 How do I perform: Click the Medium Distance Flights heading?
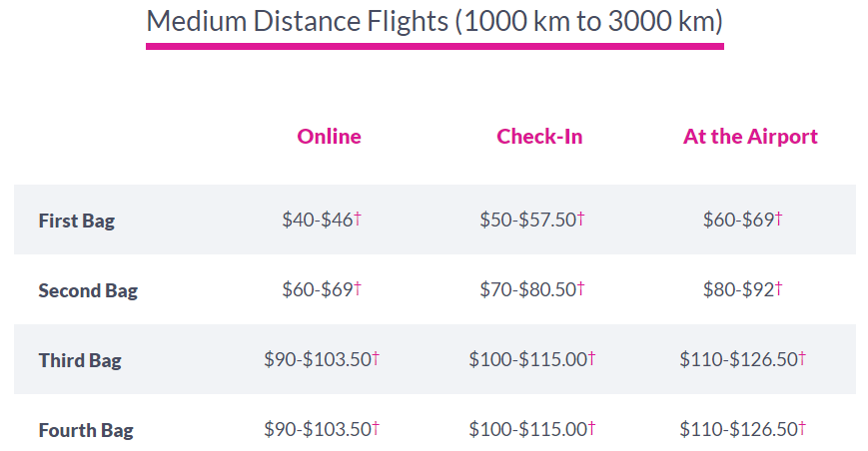(434, 22)
